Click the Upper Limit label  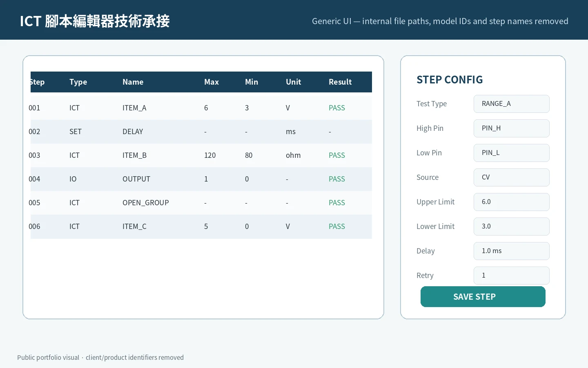click(x=435, y=202)
